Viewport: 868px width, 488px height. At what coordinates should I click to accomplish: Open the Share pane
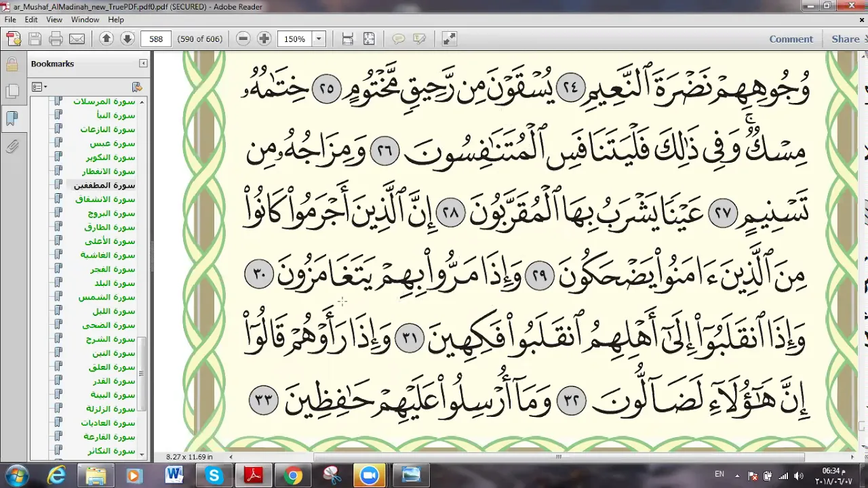click(846, 39)
